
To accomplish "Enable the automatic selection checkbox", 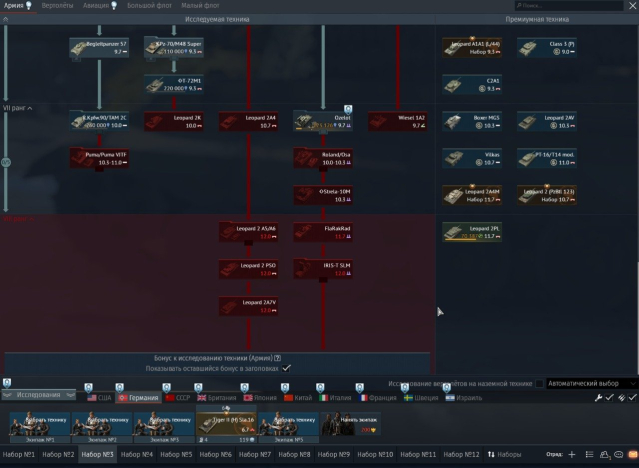I will pyautogui.click(x=540, y=383).
